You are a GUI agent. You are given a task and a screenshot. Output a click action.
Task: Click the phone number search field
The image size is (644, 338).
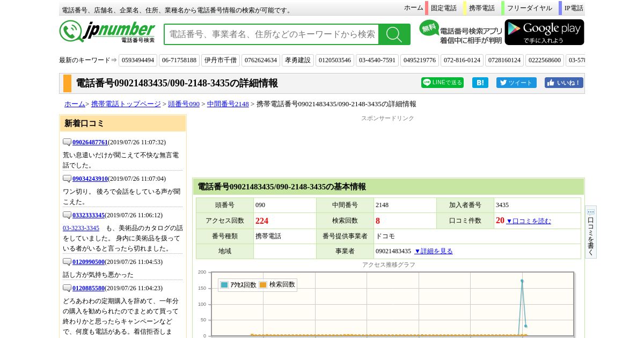pyautogui.click(x=272, y=34)
